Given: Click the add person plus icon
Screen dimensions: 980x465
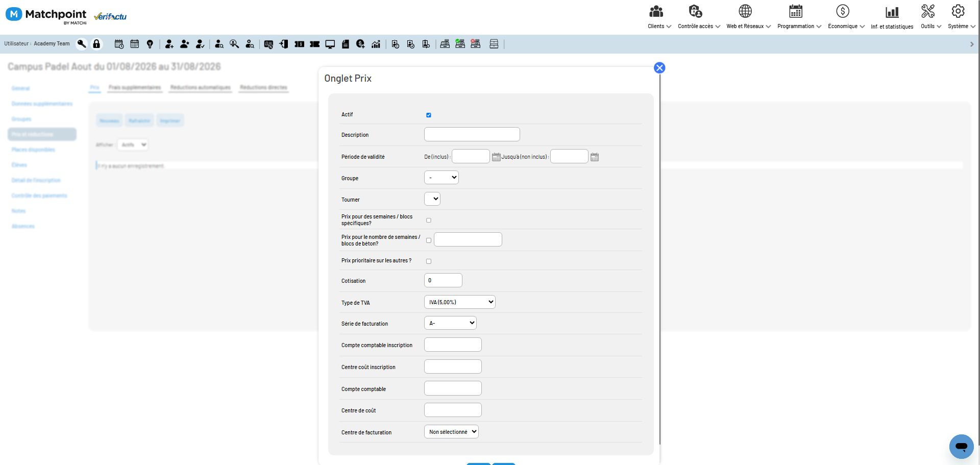Looking at the screenshot, I should coord(169,44).
